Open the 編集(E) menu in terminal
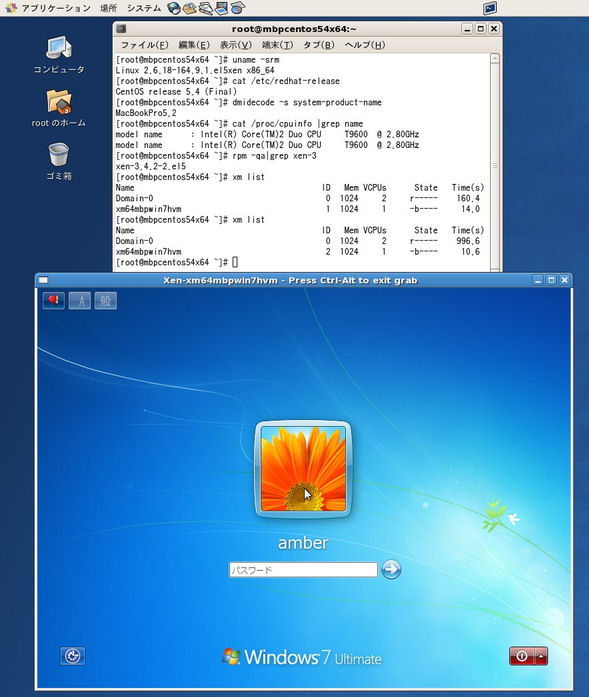The height and width of the screenshot is (697, 589). pos(194,45)
